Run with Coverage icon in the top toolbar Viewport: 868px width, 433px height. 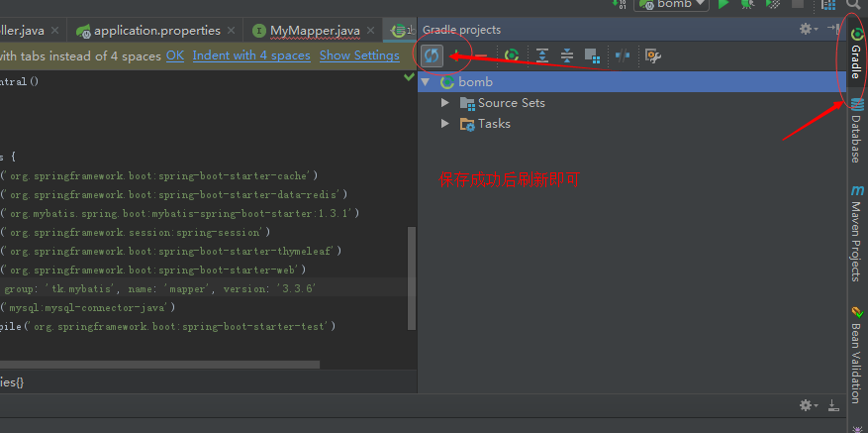(x=773, y=4)
